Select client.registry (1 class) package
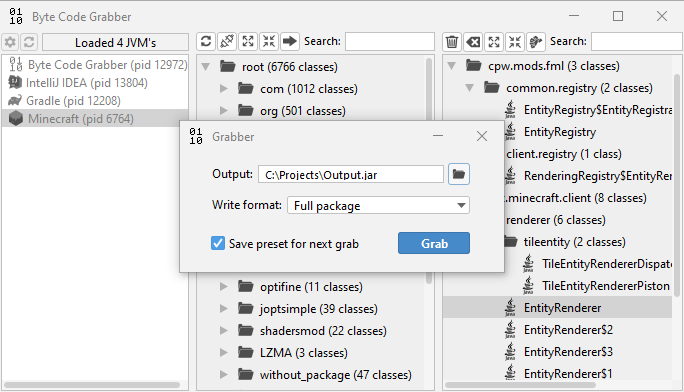 coord(564,154)
